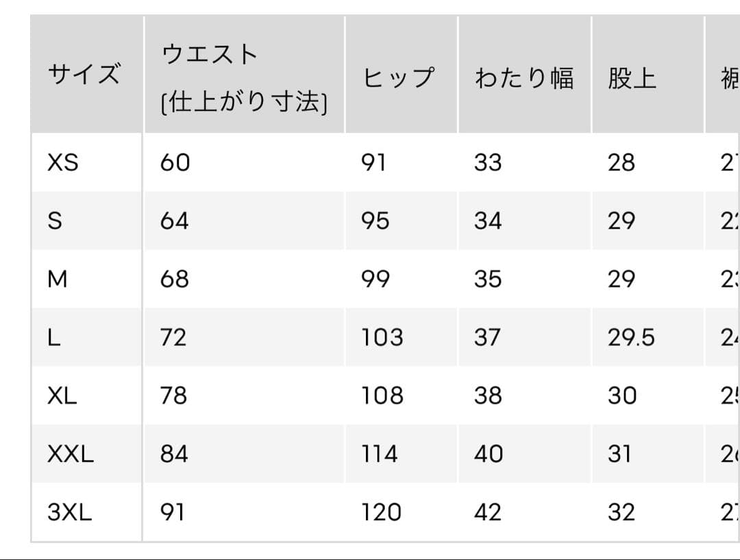Select the XL size row label
The width and height of the screenshot is (740, 560).
(x=62, y=396)
